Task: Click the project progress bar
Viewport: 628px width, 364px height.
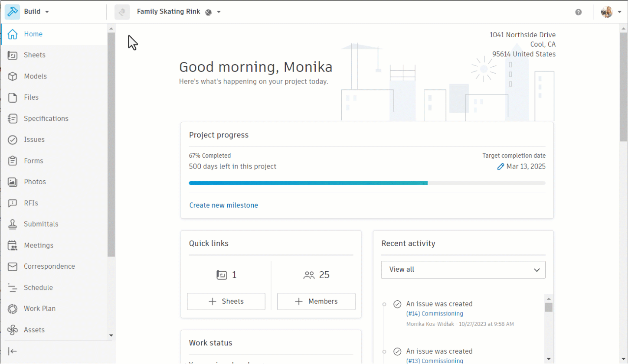Action: coord(367,183)
